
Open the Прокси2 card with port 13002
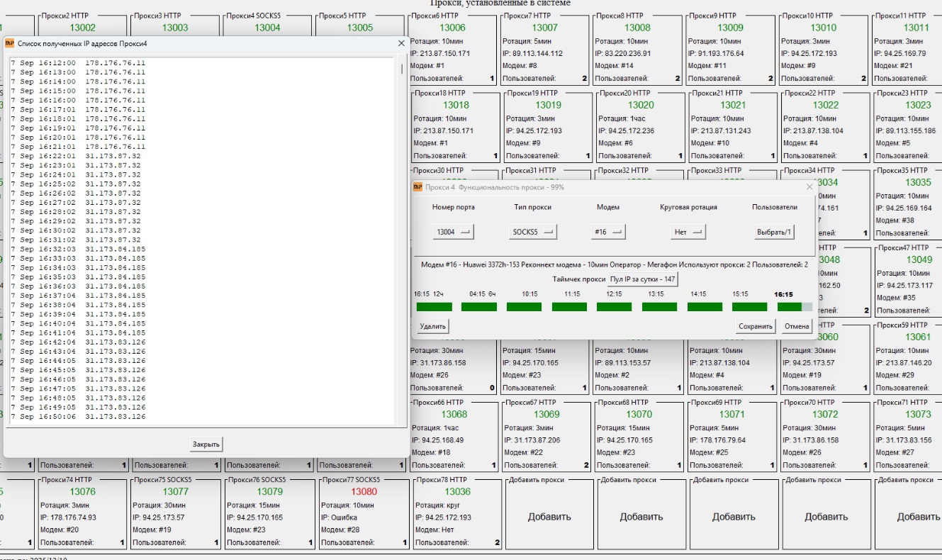[84, 28]
